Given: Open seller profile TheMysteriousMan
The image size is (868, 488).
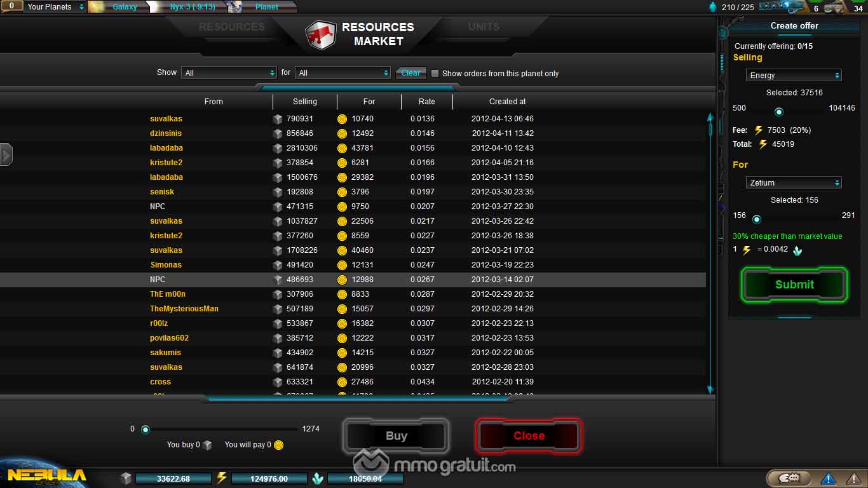Looking at the screenshot, I should pos(184,309).
